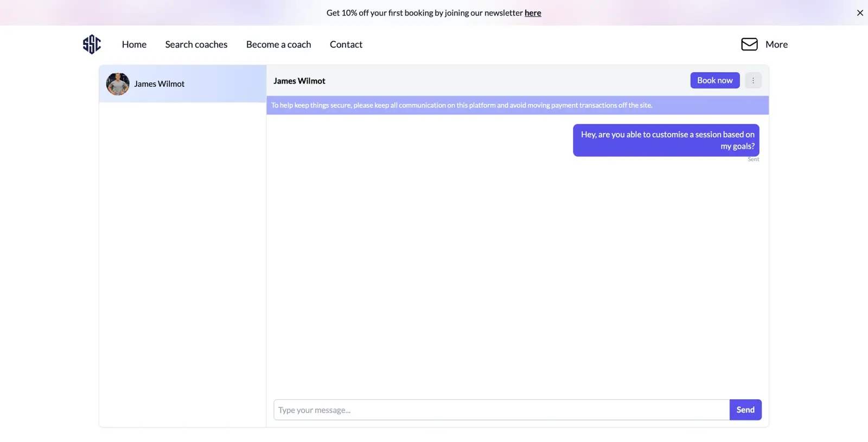
Task: Navigate to Become a coach
Action: pyautogui.click(x=279, y=44)
